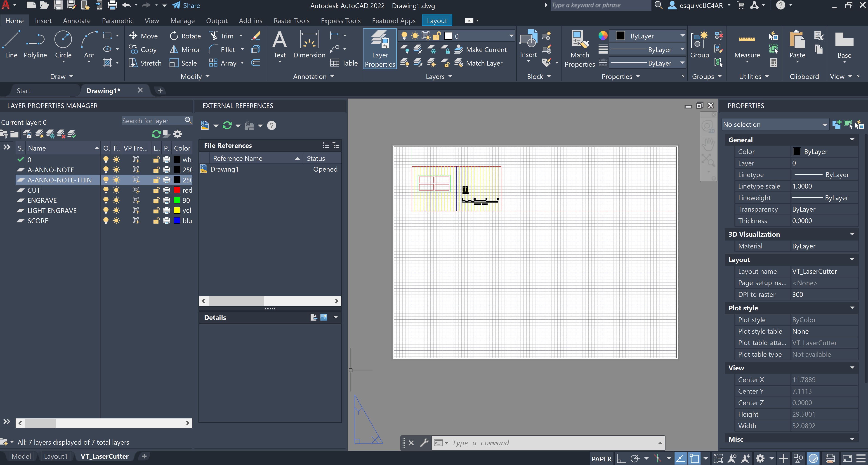Click the green color swatch of ENGRAVE layer

pyautogui.click(x=177, y=200)
